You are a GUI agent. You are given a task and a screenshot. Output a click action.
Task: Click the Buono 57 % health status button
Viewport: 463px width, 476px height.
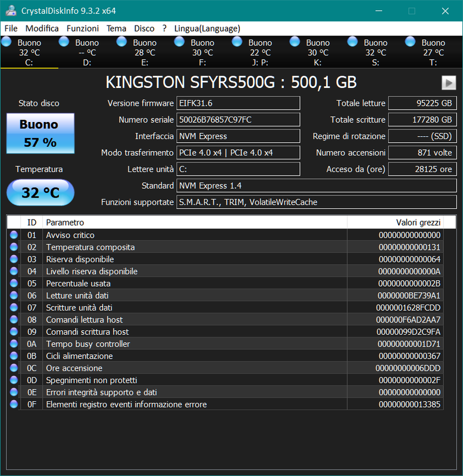tap(40, 133)
